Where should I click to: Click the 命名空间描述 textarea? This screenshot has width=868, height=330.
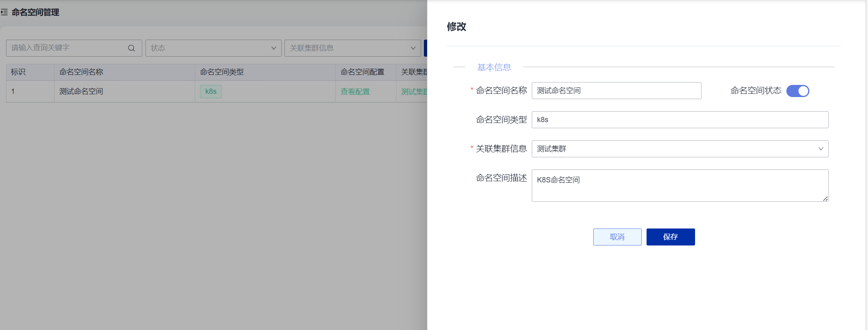pos(680,186)
